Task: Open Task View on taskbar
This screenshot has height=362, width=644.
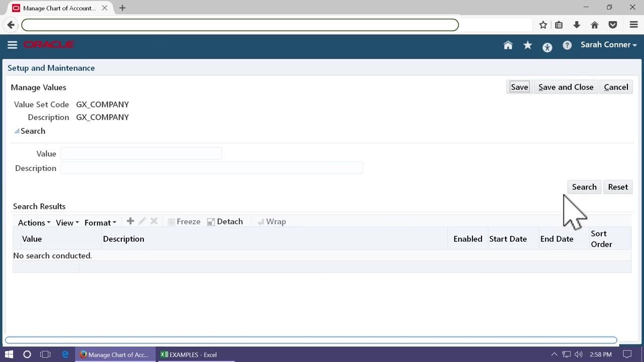Action: click(45, 354)
